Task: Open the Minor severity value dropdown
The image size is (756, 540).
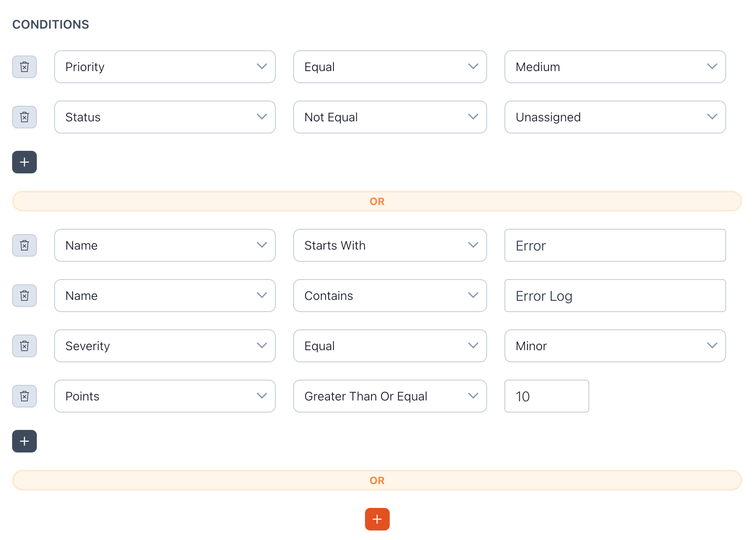Action: pos(615,346)
